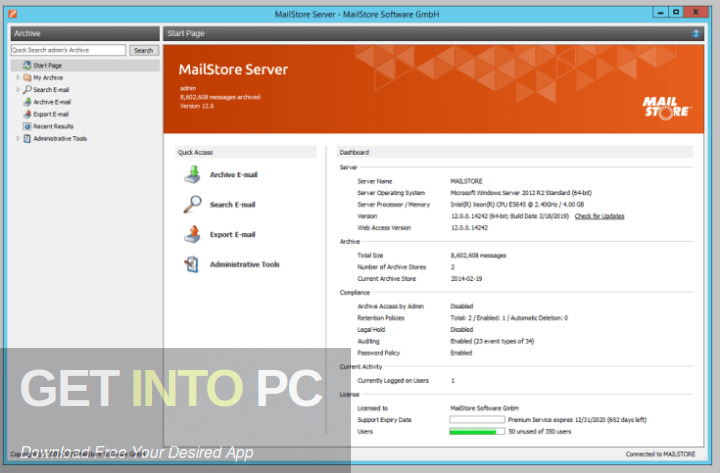720x473 pixels.
Task: Click the Server Operating System value text
Action: 521,192
